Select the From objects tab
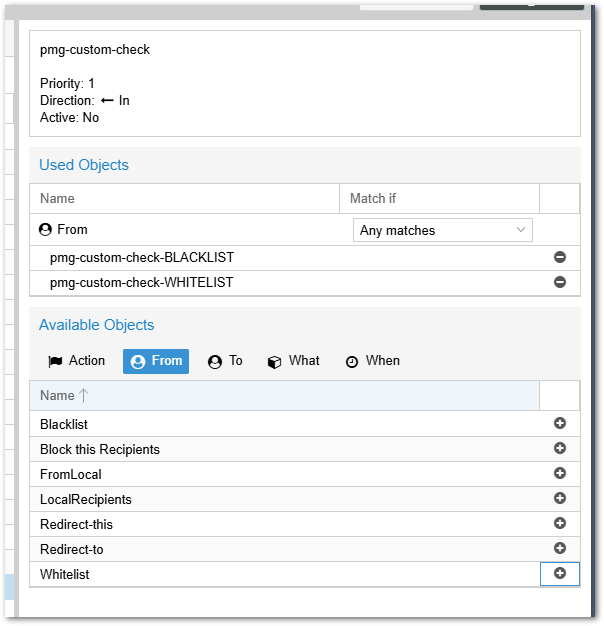This screenshot has width=604, height=626. click(156, 361)
